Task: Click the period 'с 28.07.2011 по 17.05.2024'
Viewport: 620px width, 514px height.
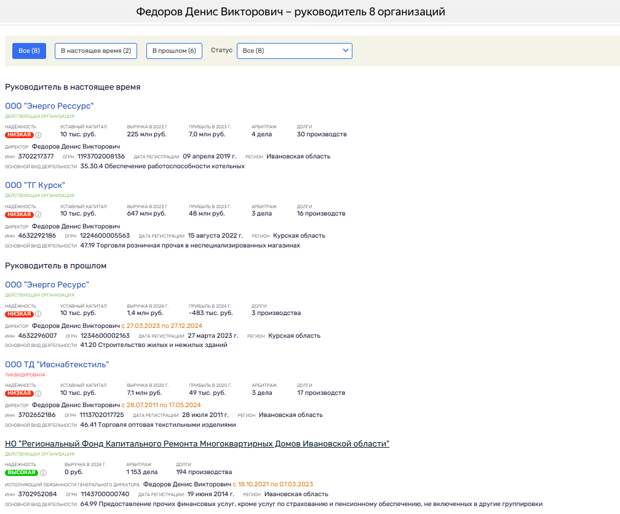Action: 161,405
